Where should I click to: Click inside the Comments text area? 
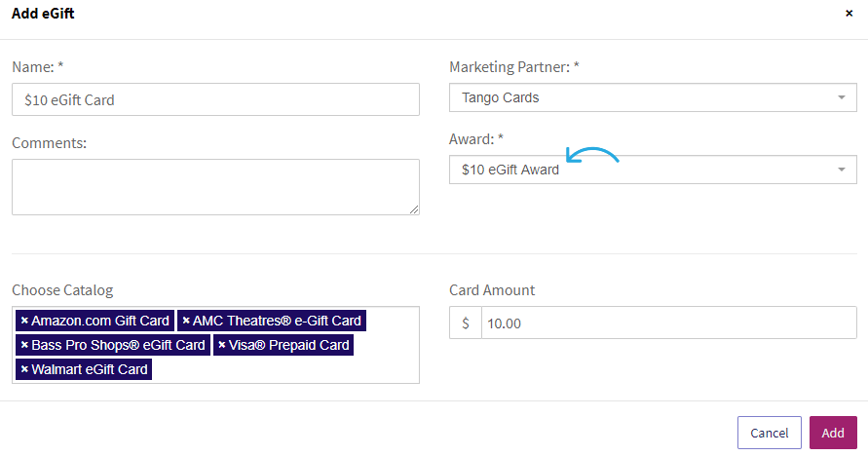point(215,187)
